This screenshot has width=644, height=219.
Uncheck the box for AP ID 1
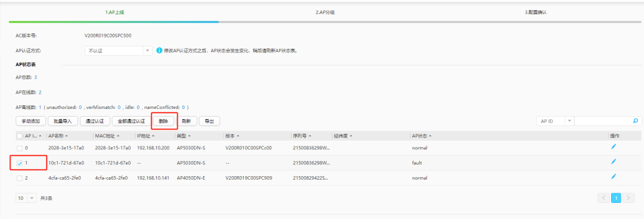[x=20, y=163]
